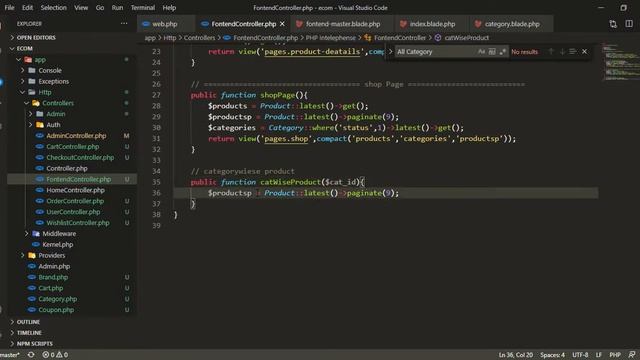This screenshot has height=360, width=640.
Task: Select UTF-8 encoding status item
Action: (x=580, y=355)
